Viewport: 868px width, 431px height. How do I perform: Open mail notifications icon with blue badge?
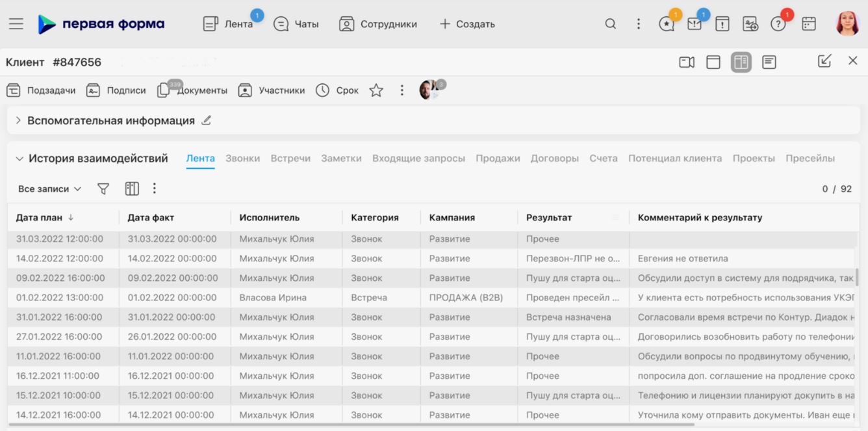point(695,24)
